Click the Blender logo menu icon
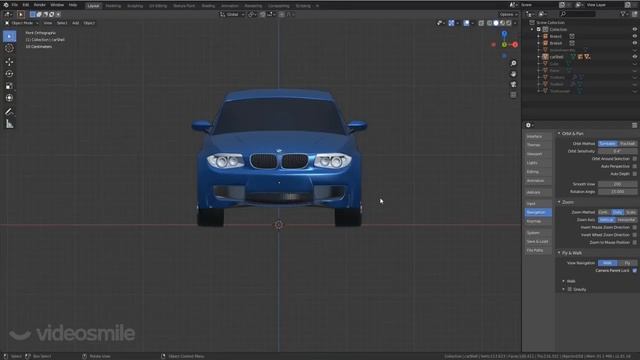This screenshot has height=360, width=640. pyautogui.click(x=6, y=5)
